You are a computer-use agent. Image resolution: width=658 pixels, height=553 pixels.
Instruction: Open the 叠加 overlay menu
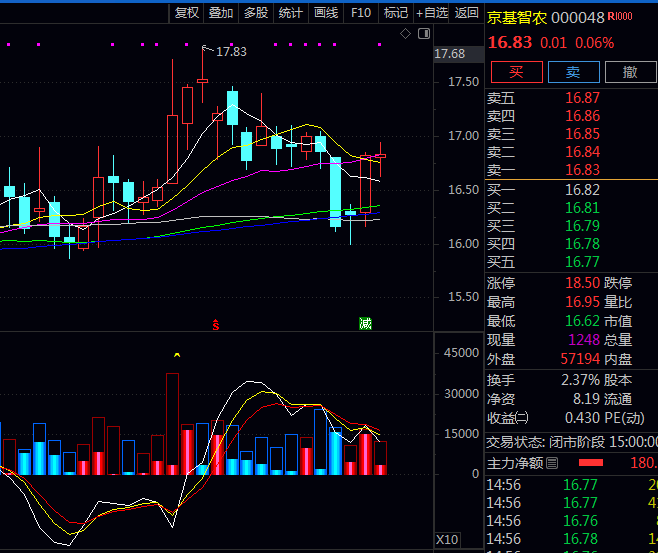[221, 12]
